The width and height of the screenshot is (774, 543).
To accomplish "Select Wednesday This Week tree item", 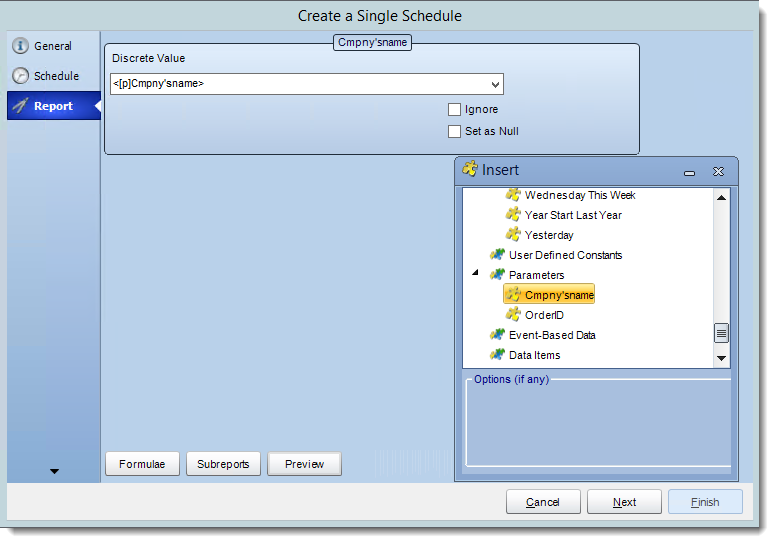I will coord(580,195).
